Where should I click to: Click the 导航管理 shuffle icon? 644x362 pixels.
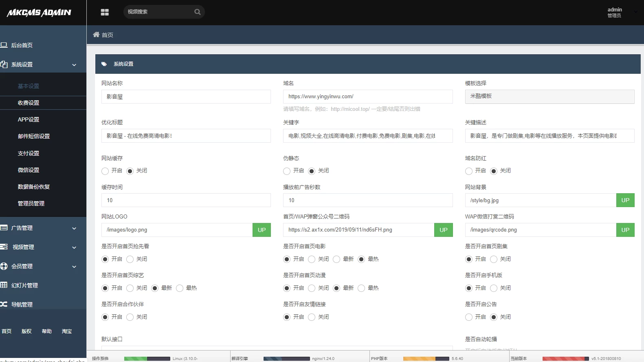click(4, 304)
